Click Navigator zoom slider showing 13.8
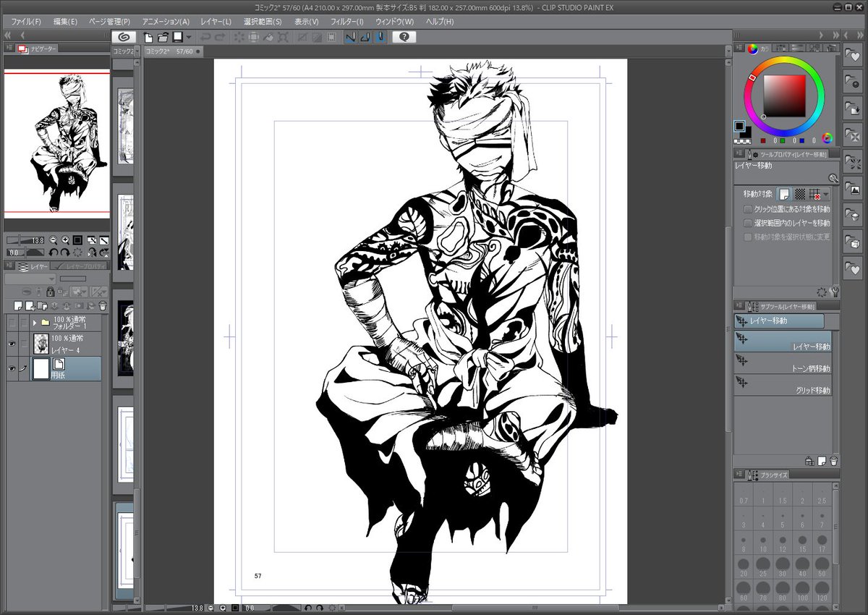The image size is (868, 615). tap(25, 239)
